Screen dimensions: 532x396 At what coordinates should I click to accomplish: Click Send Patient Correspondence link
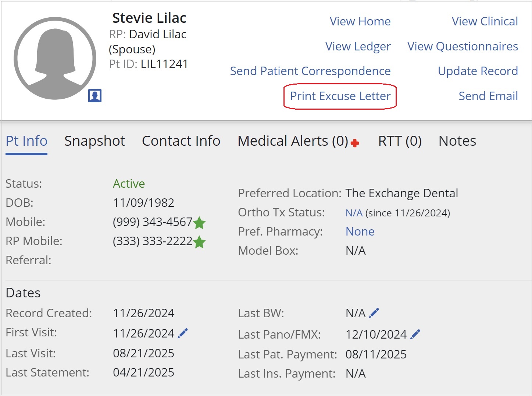pos(310,71)
